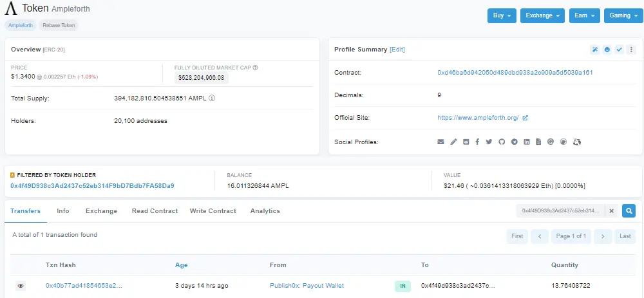Click the previous page arrow

click(540, 236)
